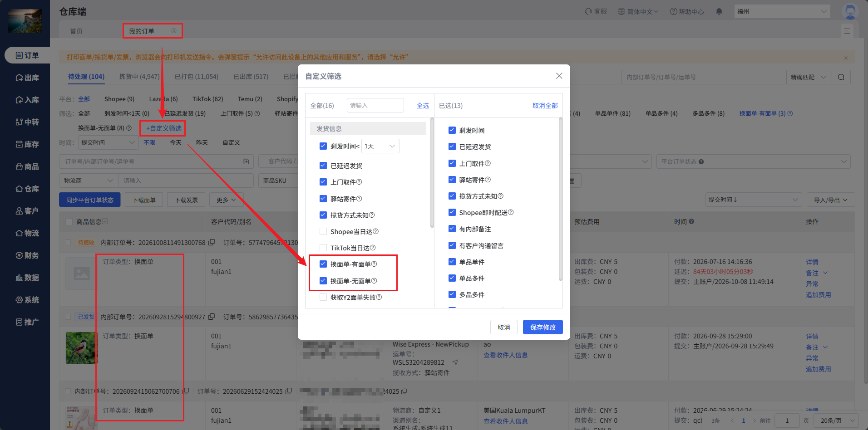Open the 物流商 dropdown

tap(89, 181)
